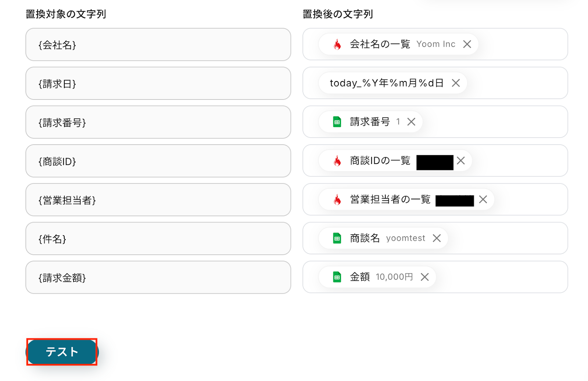Remove the today_%Y年%m月%d日 tag
This screenshot has width=588, height=381.
click(456, 83)
